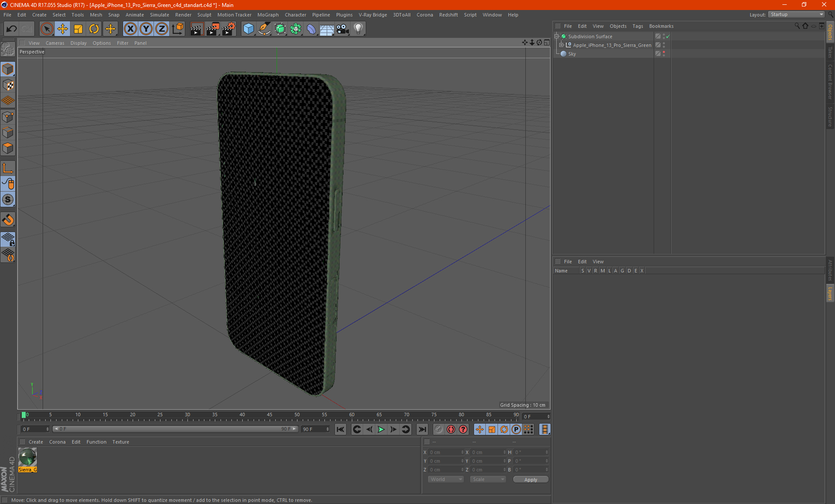Open the viewport Cameras menu

click(55, 43)
